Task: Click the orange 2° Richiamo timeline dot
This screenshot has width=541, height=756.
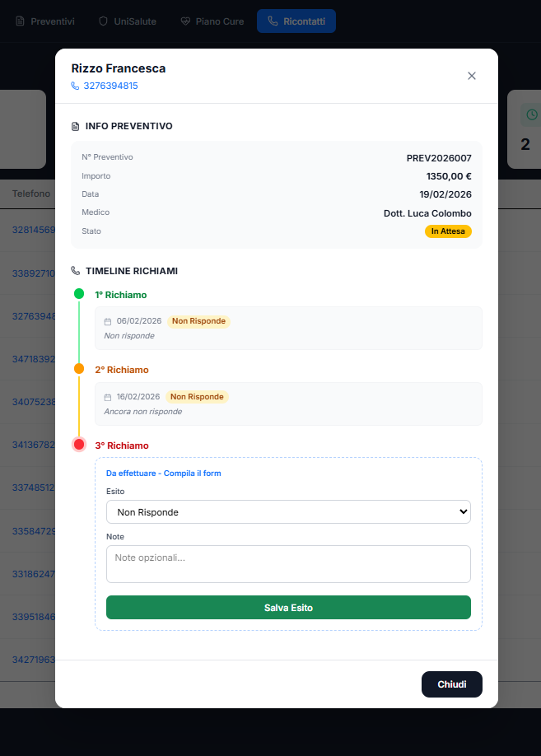Action: (x=79, y=369)
